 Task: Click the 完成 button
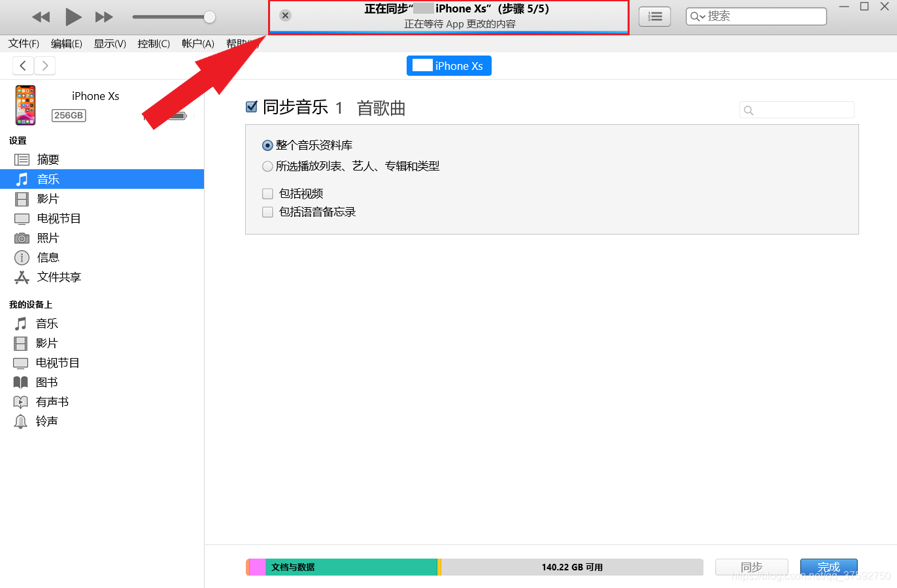[829, 567]
